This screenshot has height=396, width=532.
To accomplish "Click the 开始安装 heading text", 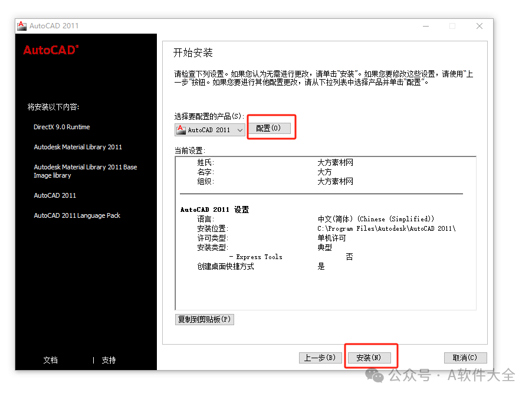I will click(x=193, y=53).
